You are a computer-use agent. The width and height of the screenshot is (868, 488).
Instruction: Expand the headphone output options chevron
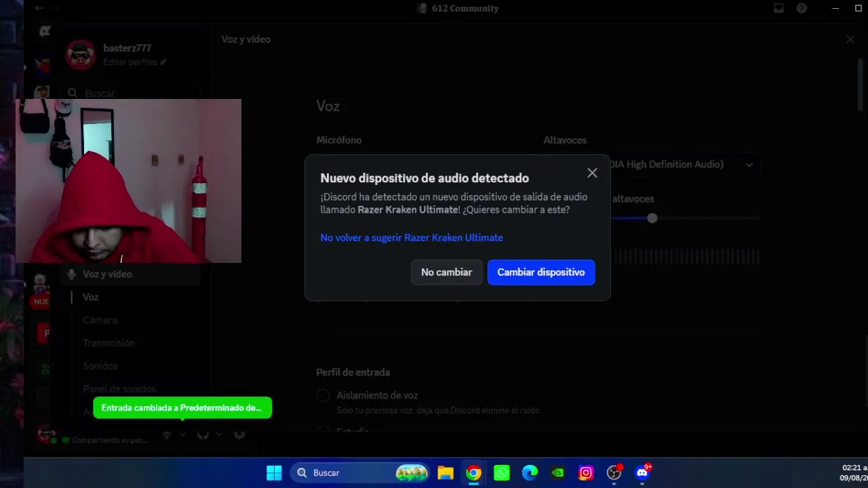(x=219, y=435)
